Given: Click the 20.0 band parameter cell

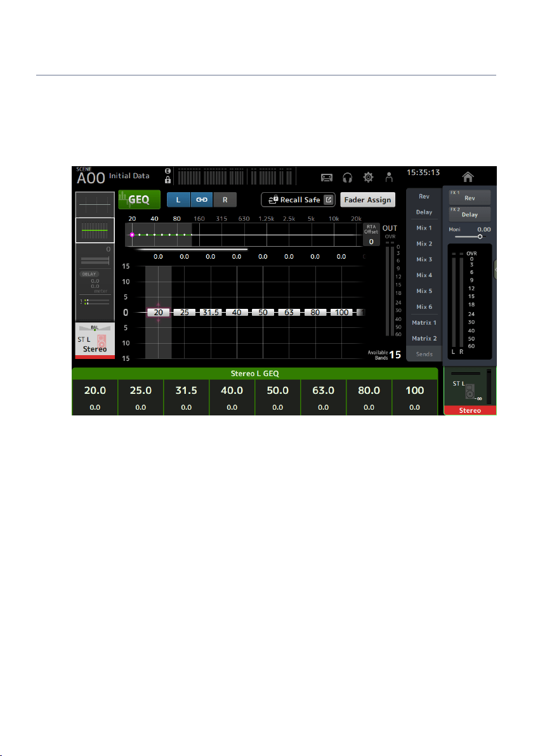Looking at the screenshot, I should pyautogui.click(x=95, y=397).
